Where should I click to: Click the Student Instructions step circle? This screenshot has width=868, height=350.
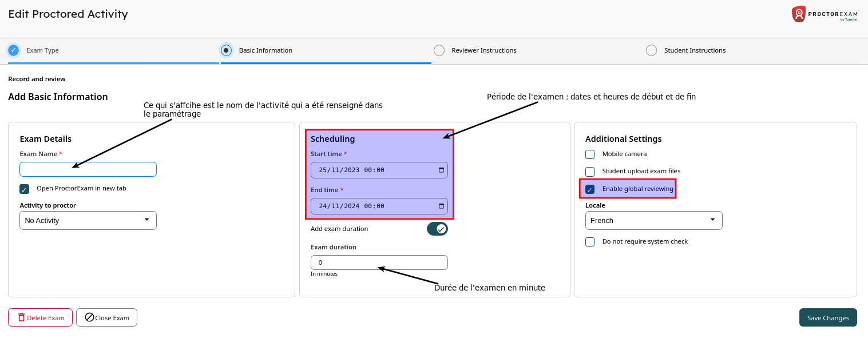[651, 50]
